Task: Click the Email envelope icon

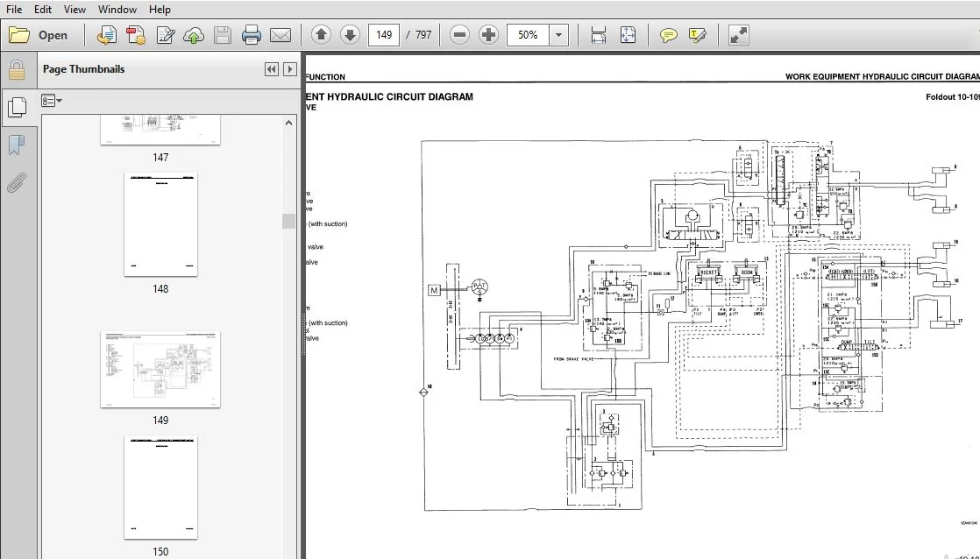Action: tap(280, 35)
